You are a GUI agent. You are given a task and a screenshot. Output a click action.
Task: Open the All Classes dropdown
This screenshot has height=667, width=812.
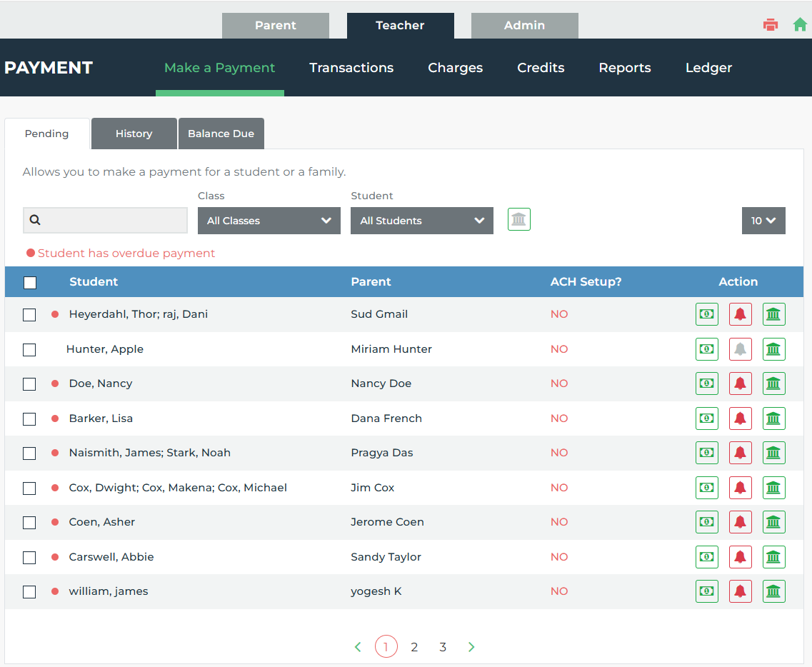pos(269,221)
